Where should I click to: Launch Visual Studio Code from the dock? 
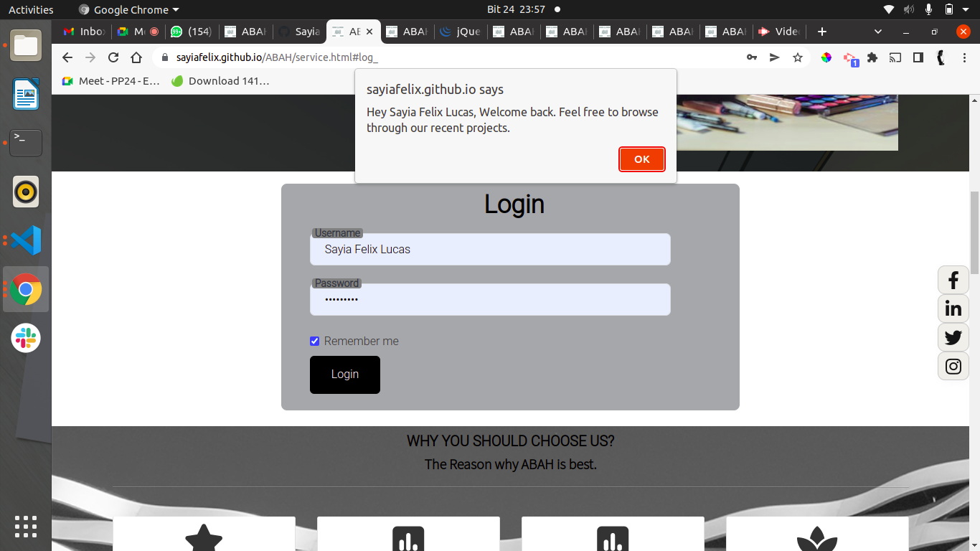coord(25,240)
